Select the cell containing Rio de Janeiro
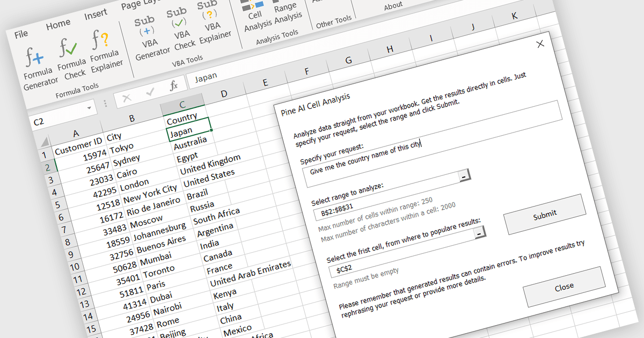 click(154, 206)
